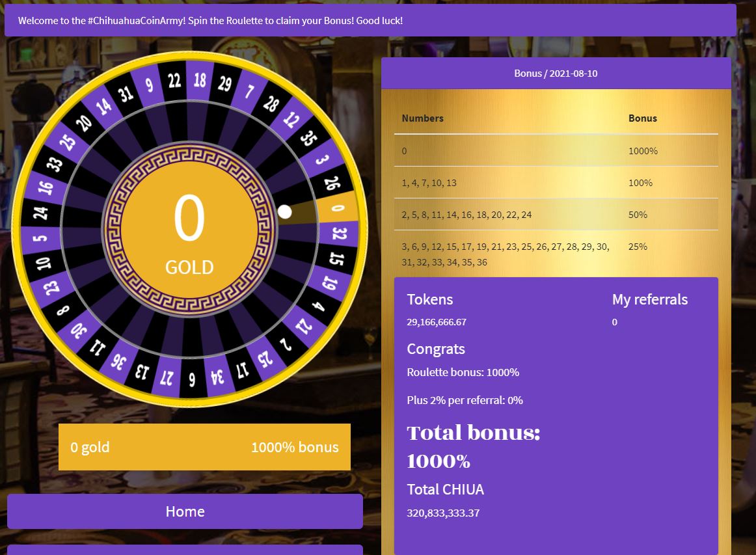The width and height of the screenshot is (756, 555).
Task: Click the '50%' bonus table cell
Action: pyautogui.click(x=638, y=215)
